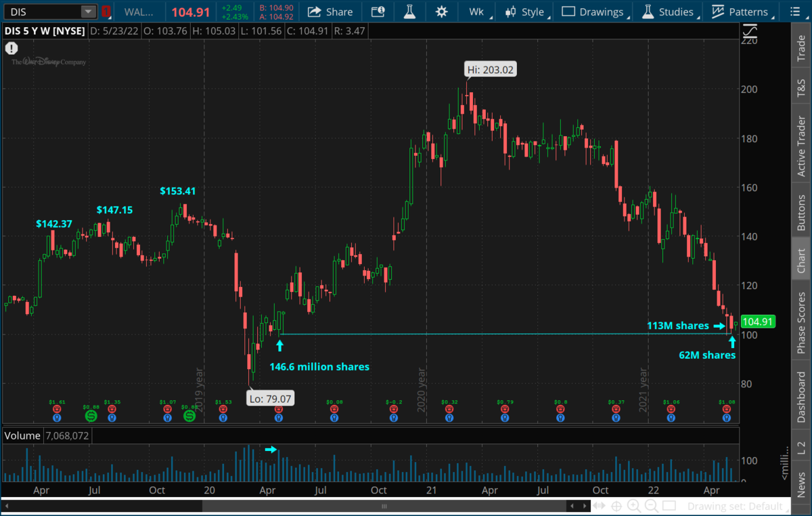Screen dimensions: 812x516
Task: Click the 'O: 103.76' open value
Action: click(165, 31)
